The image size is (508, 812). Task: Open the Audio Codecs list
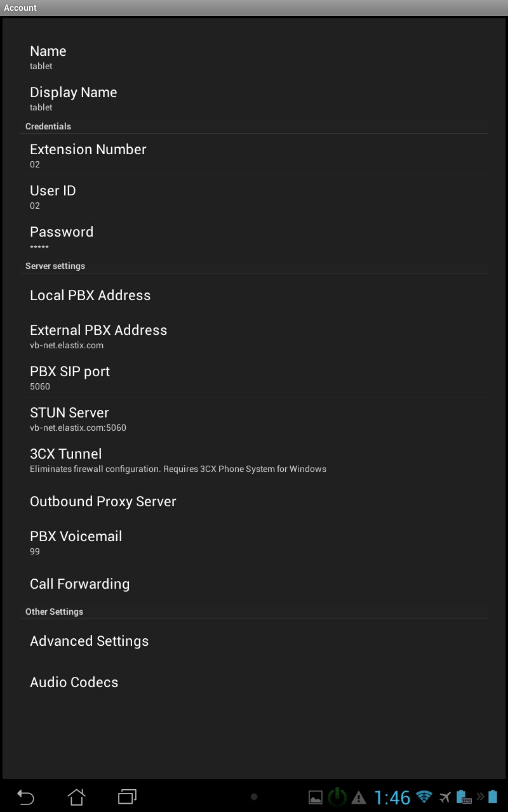pyautogui.click(x=254, y=683)
